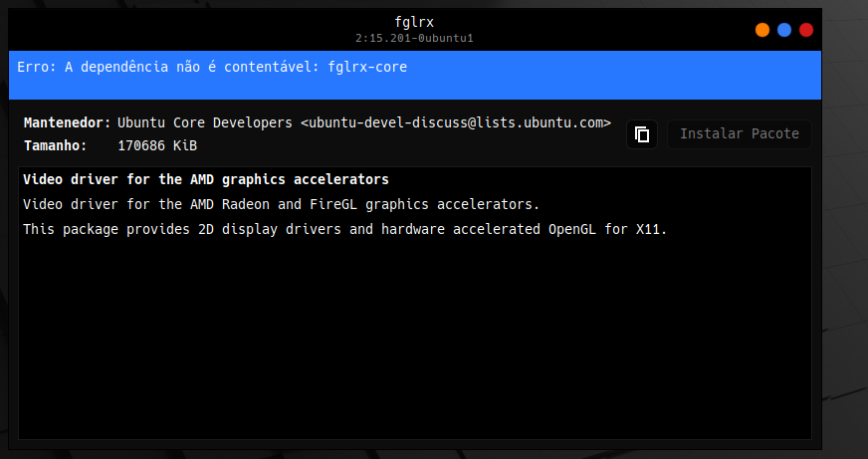Click version text 2:15.201-0ubuntu1
This screenshot has width=868, height=459.
coord(414,38)
